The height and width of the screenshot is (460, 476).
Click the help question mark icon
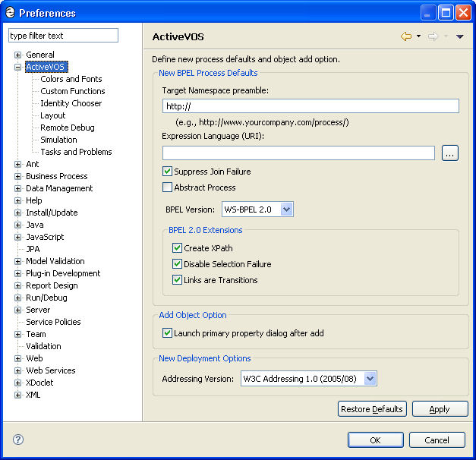(x=18, y=440)
